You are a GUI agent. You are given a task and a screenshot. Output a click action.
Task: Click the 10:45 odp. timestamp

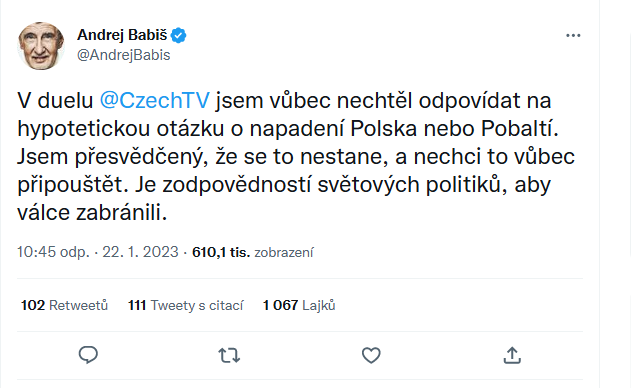(53, 252)
